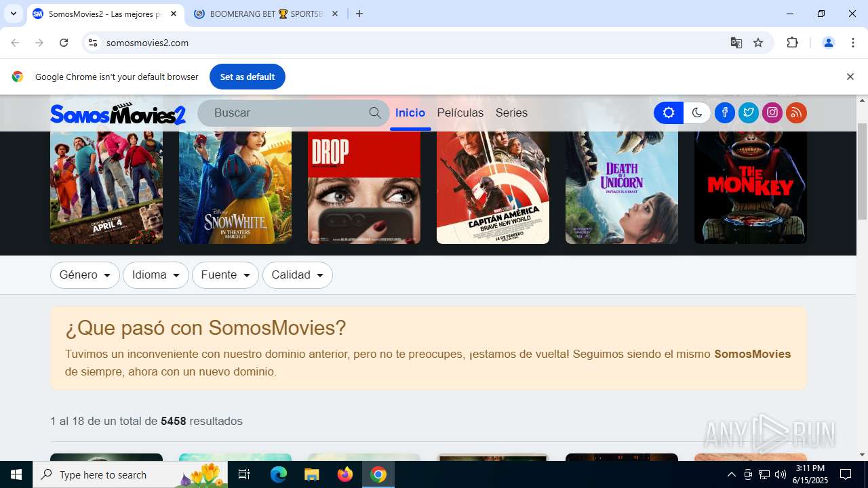The height and width of the screenshot is (488, 868).
Task: Open the Death of a Unicorn poster
Action: pyautogui.click(x=622, y=187)
